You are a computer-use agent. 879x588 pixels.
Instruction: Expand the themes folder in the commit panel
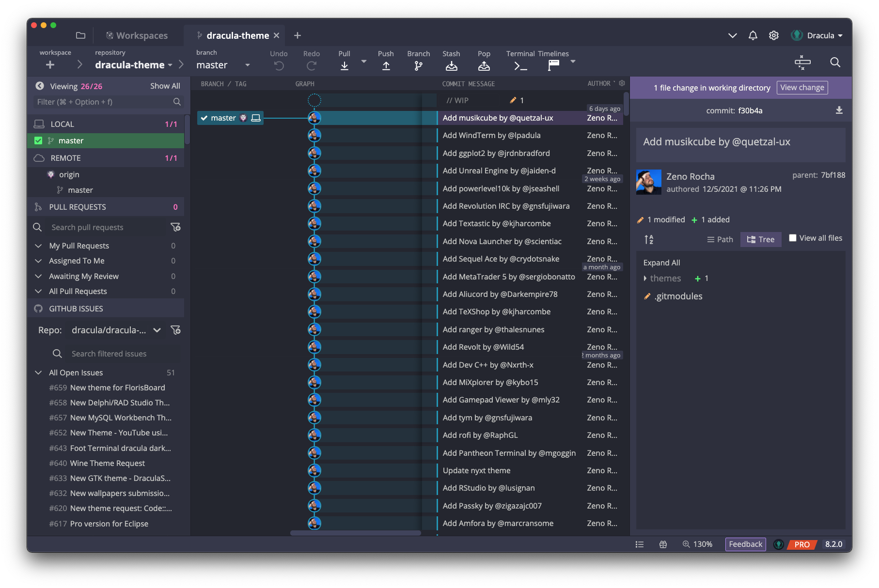(x=646, y=278)
